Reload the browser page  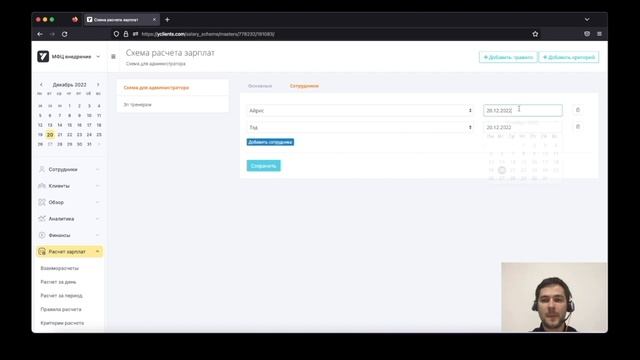(64, 34)
